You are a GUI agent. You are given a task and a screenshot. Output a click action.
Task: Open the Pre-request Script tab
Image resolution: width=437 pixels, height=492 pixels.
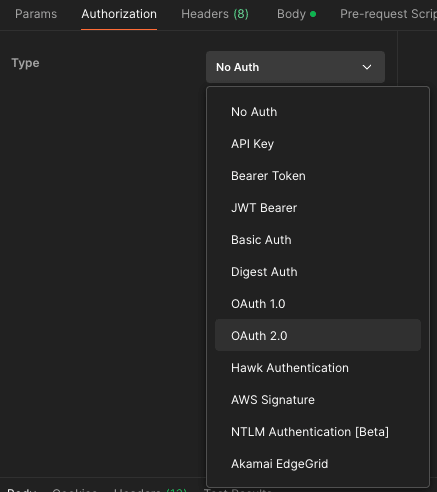point(388,14)
